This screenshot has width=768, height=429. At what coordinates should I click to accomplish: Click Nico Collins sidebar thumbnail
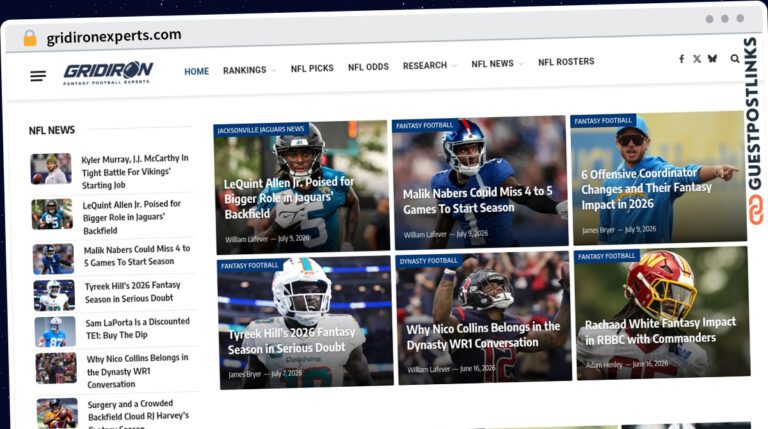[x=56, y=368]
